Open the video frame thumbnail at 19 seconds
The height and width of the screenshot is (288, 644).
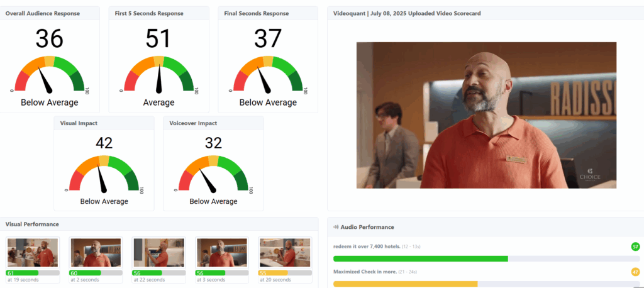pos(33,253)
